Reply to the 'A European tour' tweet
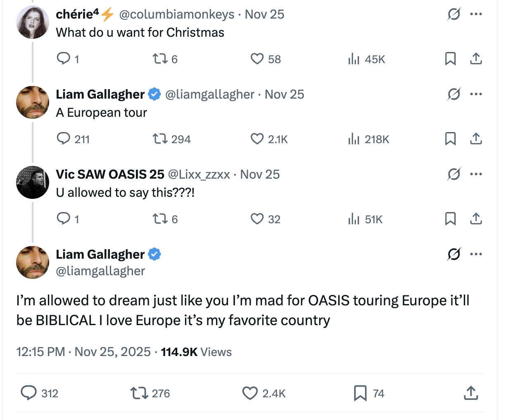The width and height of the screenshot is (508, 420). pos(64,139)
